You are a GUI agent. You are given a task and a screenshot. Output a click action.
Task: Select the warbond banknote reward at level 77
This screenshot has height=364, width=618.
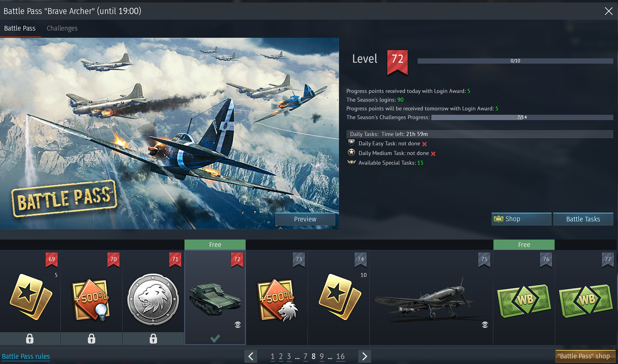586,301
